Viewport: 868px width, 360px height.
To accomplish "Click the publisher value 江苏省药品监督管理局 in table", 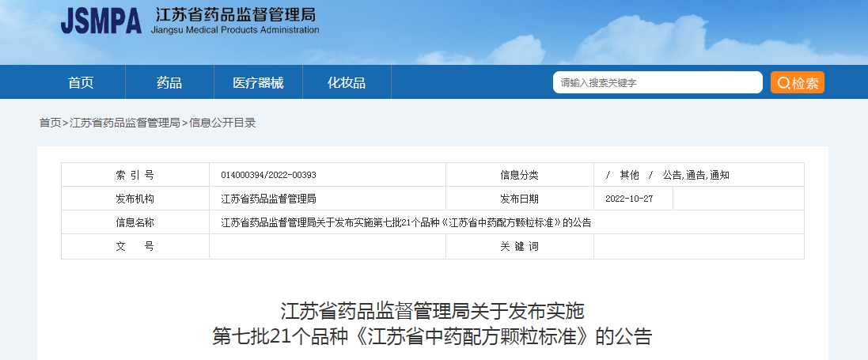I will (x=268, y=199).
